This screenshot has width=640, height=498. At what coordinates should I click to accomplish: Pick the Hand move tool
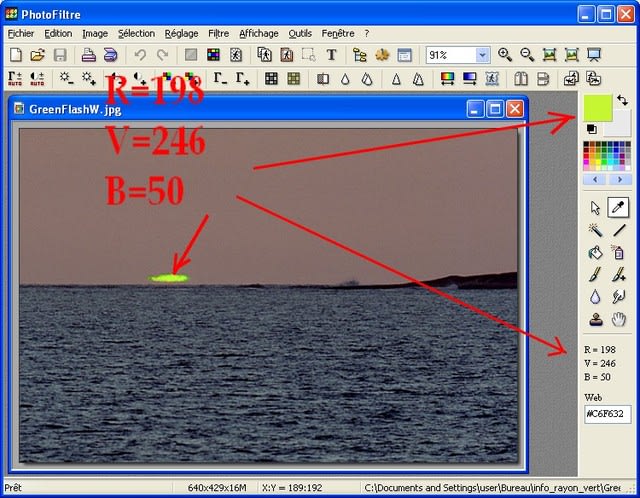(619, 319)
